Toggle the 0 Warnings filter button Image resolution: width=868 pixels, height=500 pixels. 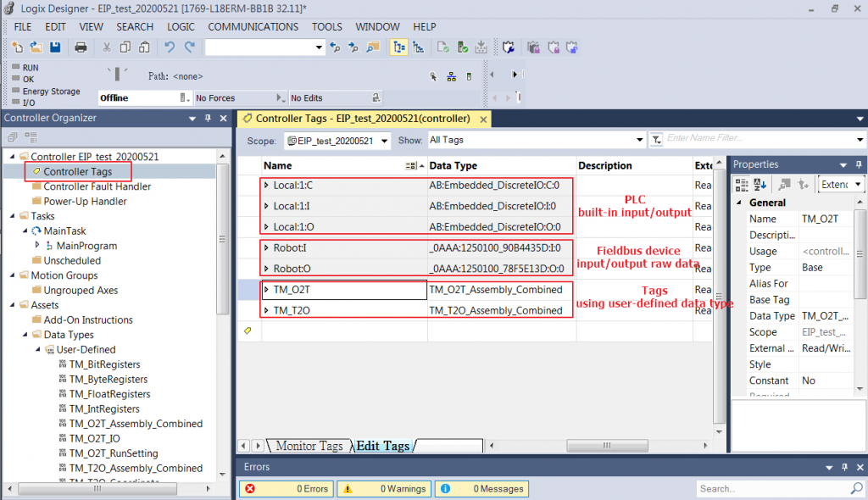[x=383, y=489]
